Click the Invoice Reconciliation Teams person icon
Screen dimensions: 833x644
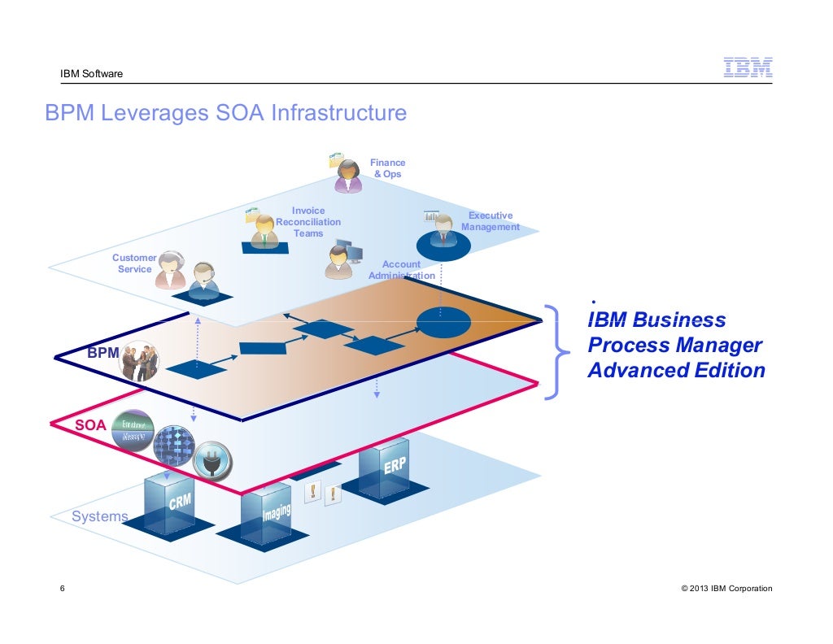coord(264,232)
